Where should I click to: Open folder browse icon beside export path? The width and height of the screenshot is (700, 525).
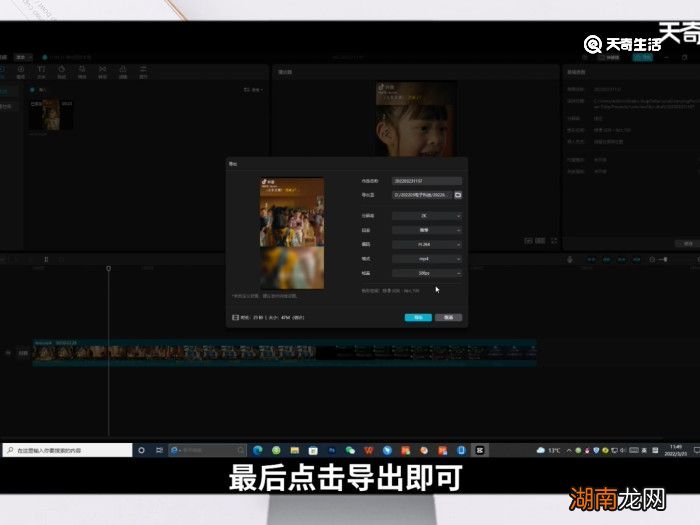pyautogui.click(x=458, y=195)
